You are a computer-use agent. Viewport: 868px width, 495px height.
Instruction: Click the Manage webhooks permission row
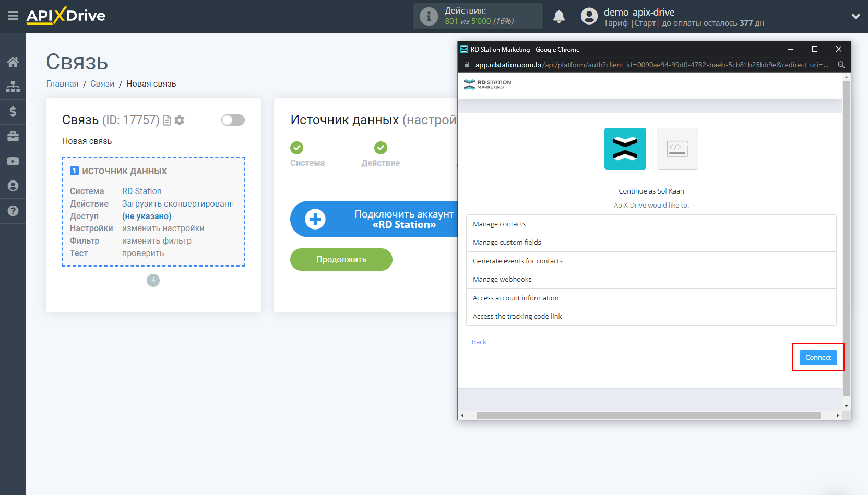(651, 280)
